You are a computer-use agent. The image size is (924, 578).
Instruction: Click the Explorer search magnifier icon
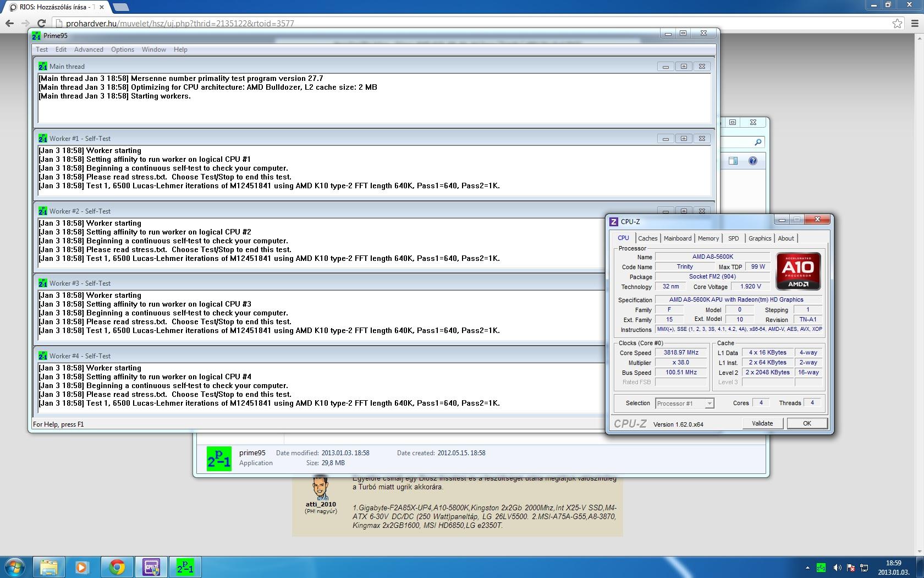pos(758,143)
